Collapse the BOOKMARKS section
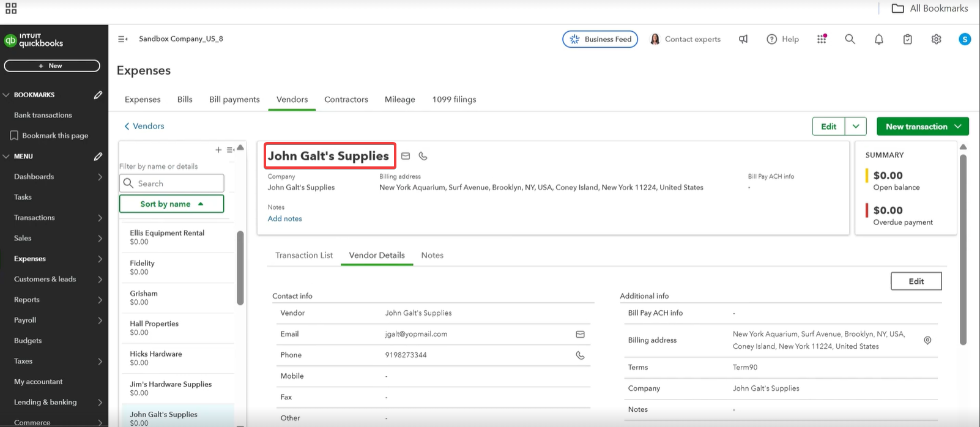This screenshot has height=427, width=980. click(6, 95)
